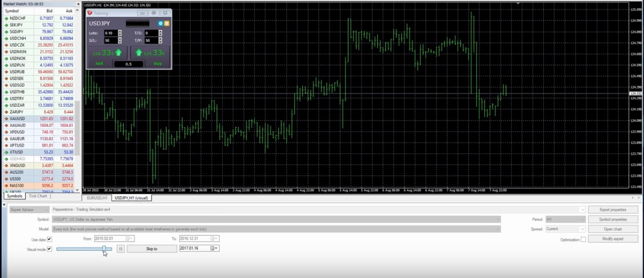Select the XTIUSD symbol row
Image resolution: width=644 pixels, height=278 pixels.
coord(39,152)
